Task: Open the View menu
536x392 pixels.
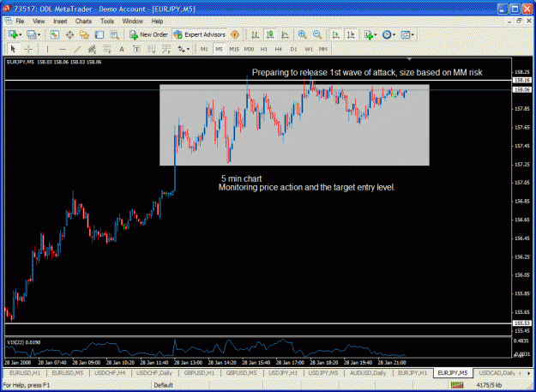Action: [x=39, y=21]
